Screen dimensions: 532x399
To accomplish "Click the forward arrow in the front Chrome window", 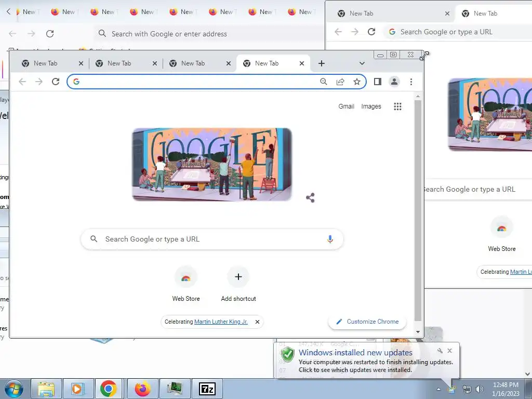I will (39, 82).
